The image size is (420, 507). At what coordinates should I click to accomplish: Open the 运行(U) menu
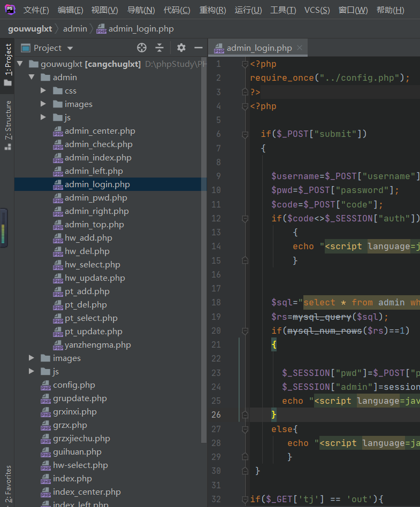pyautogui.click(x=248, y=10)
